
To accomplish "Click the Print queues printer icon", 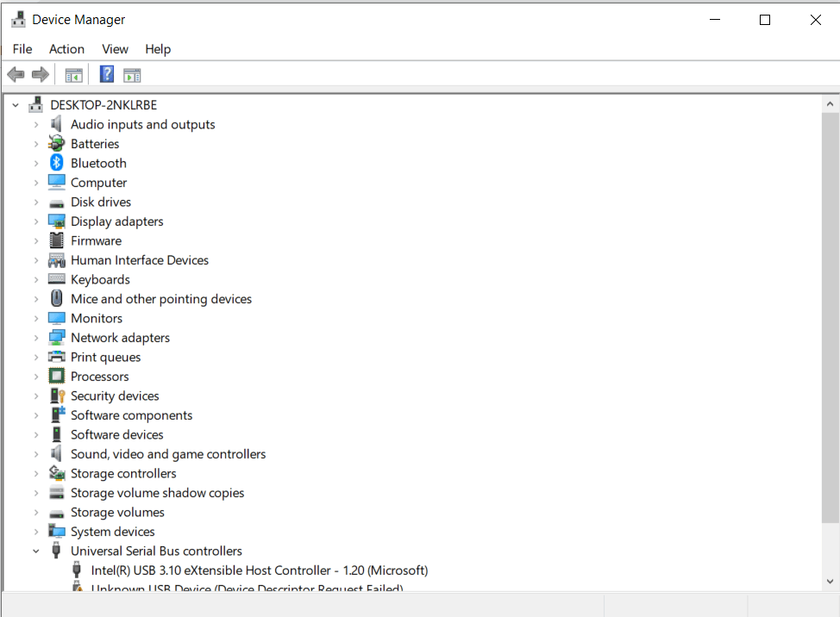I will click(56, 357).
